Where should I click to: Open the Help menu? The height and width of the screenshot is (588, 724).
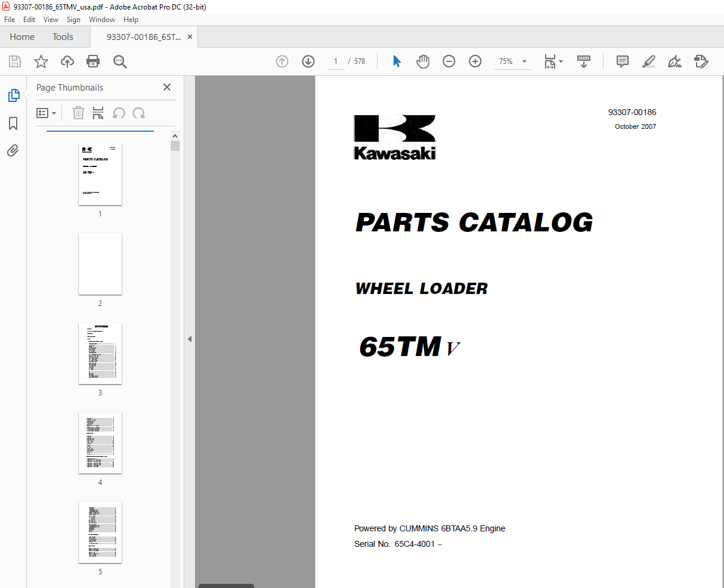tap(131, 20)
